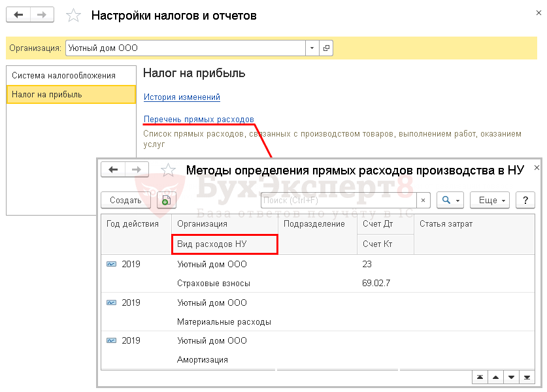
Task: Click the Перечень прямых расходов link
Action: click(x=199, y=119)
